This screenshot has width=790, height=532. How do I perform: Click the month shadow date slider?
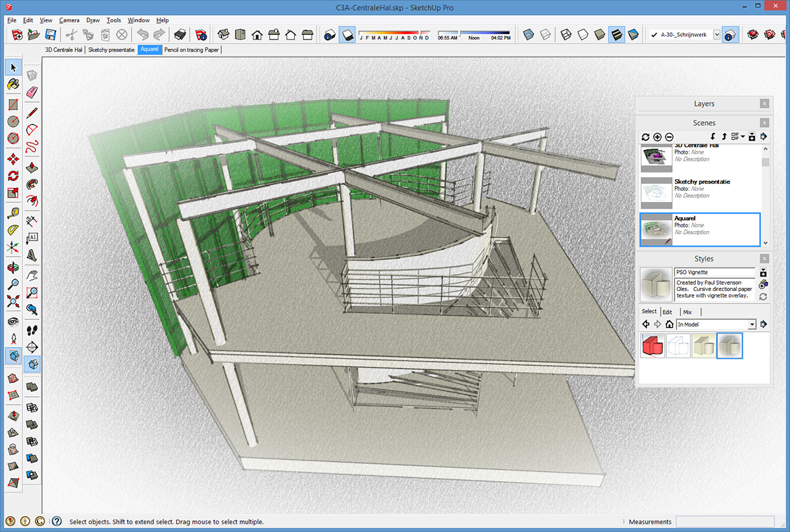(x=394, y=34)
